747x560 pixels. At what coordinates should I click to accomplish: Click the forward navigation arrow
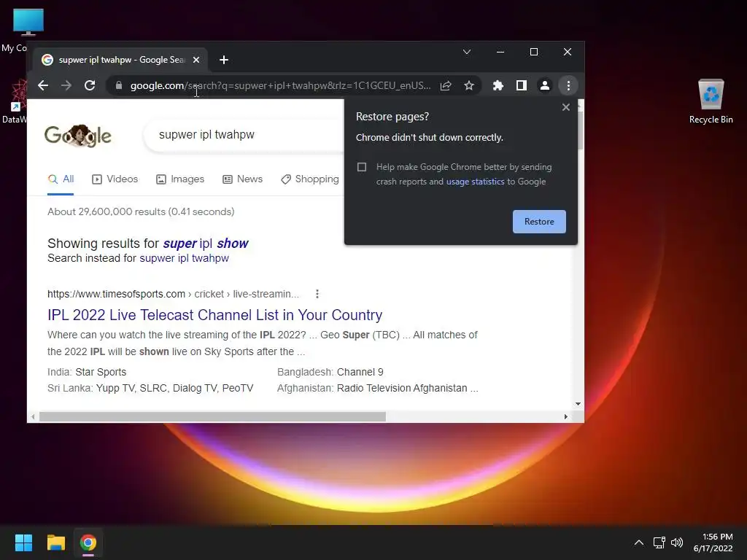point(66,86)
